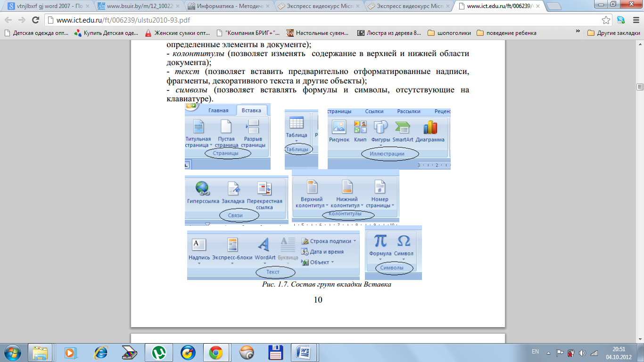This screenshot has height=362, width=644.
Task: Click the 'Закладка' icon in the figure
Action: [233, 189]
